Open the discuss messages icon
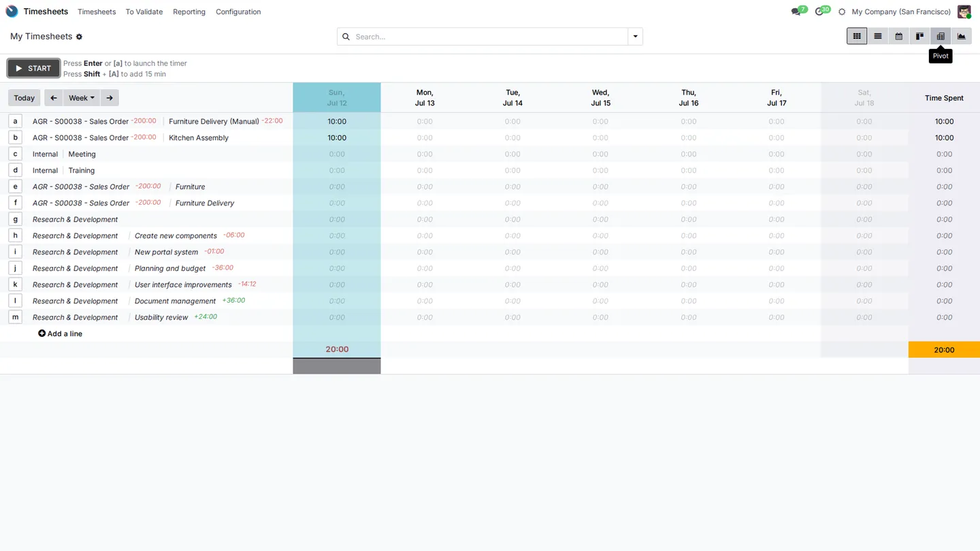This screenshot has width=980, height=551. pos(796,12)
